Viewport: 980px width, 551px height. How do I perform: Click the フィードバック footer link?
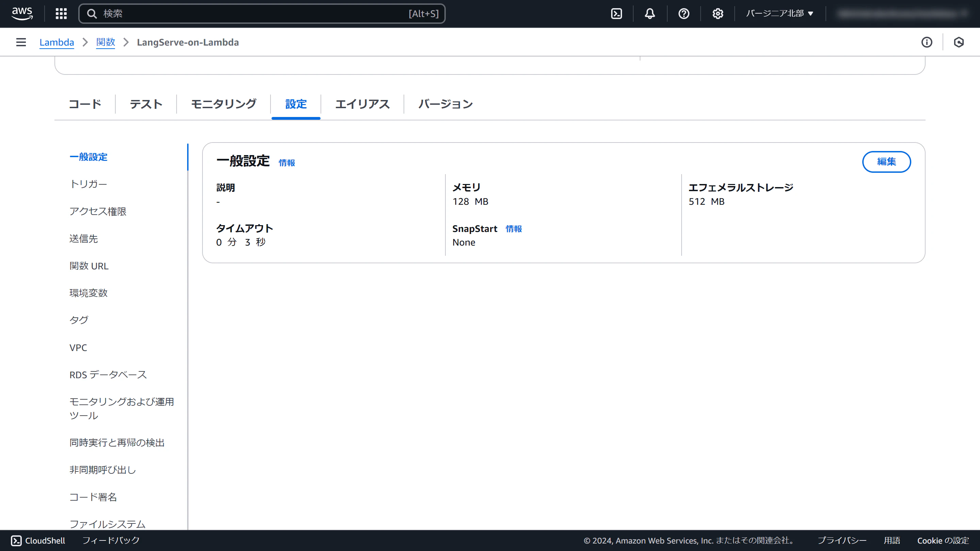tap(111, 540)
